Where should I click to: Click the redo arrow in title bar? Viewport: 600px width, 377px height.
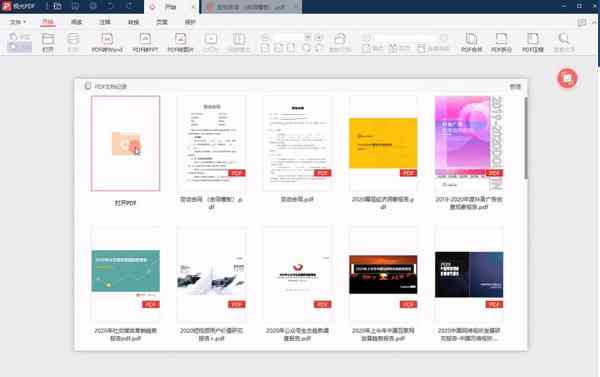[x=129, y=6]
